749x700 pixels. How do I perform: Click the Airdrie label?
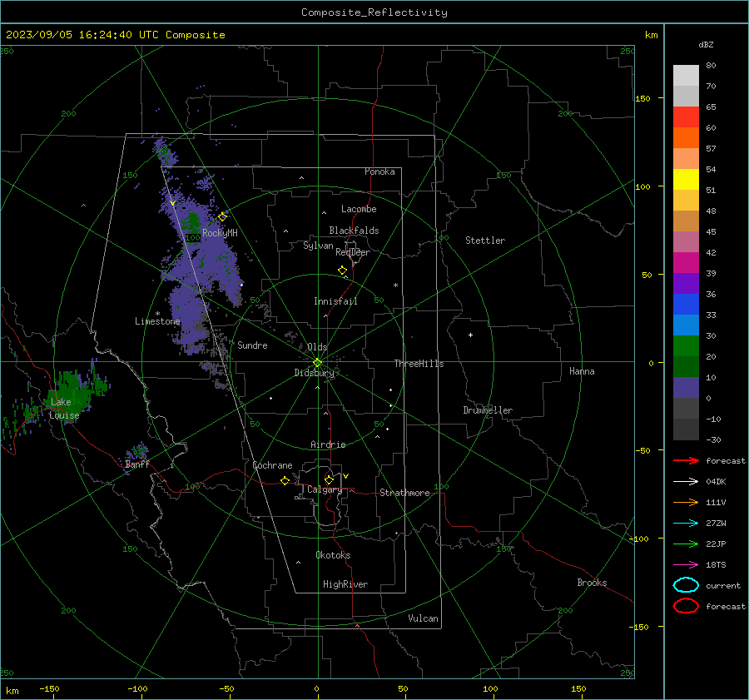tap(328, 444)
